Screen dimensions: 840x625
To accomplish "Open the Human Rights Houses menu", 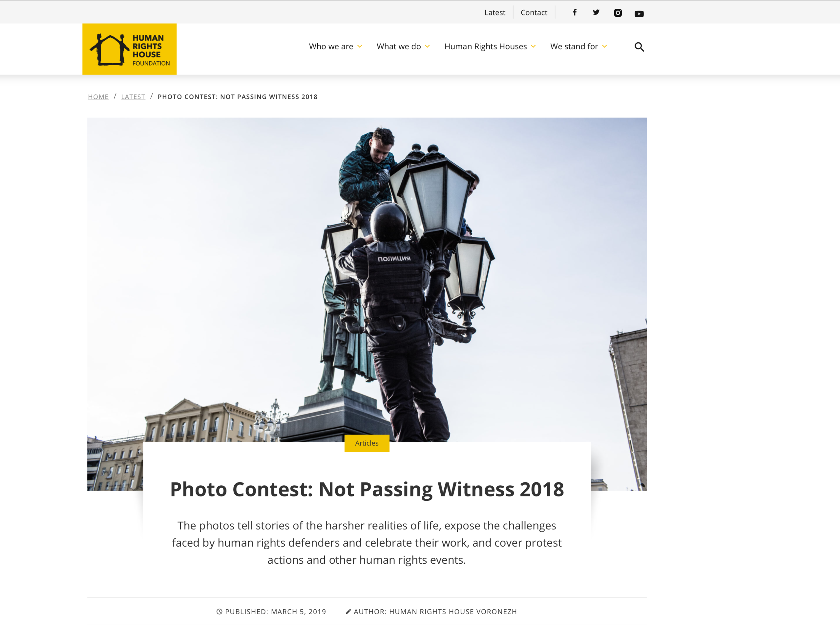I will (x=486, y=47).
